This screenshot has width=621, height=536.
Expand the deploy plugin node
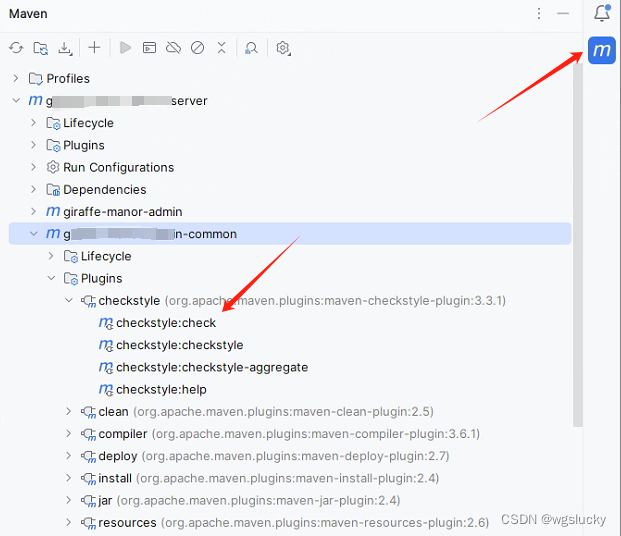coord(69,456)
